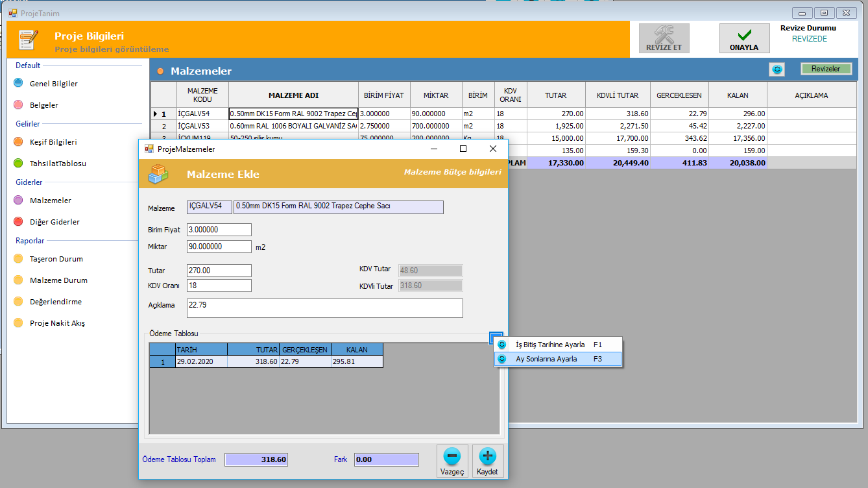Select row 1 header in materials grid
Image resolution: width=868 pixels, height=488 pixels.
tap(163, 114)
